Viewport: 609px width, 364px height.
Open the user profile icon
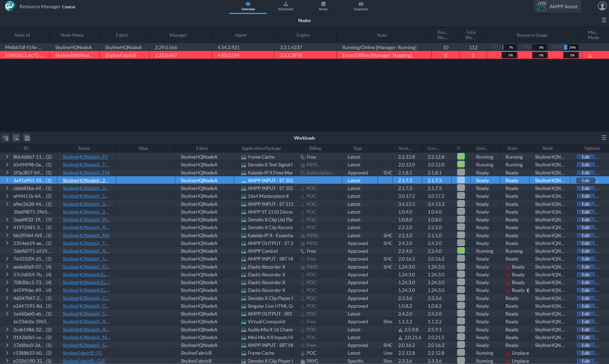click(x=602, y=6)
